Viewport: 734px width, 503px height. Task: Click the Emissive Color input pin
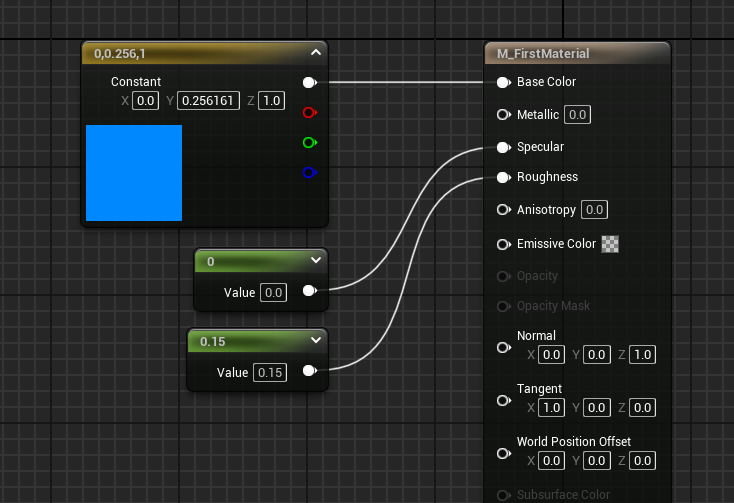(x=503, y=244)
